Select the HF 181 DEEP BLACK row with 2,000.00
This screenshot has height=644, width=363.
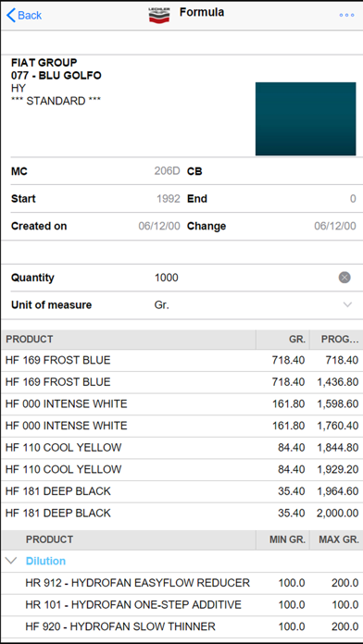tap(181, 513)
